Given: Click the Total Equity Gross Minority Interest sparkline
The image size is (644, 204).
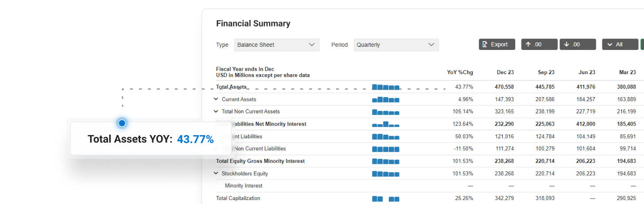Looking at the screenshot, I should [x=386, y=161].
